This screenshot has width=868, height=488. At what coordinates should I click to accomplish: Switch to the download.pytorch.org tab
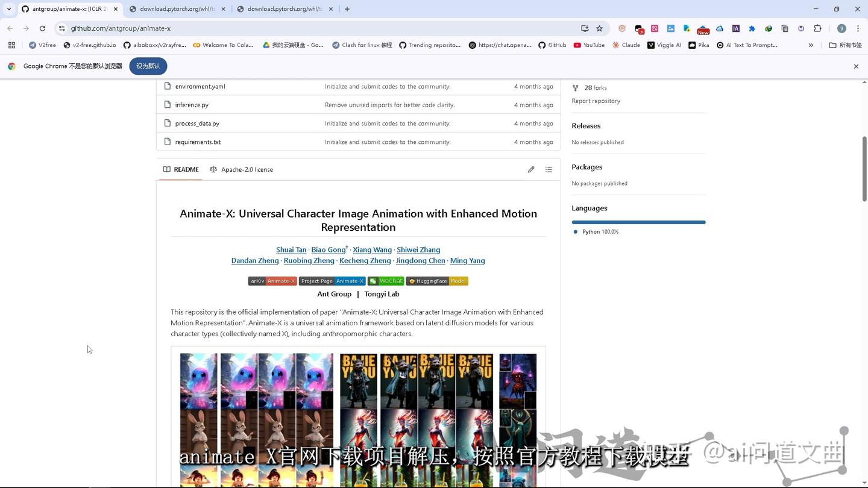click(x=175, y=8)
